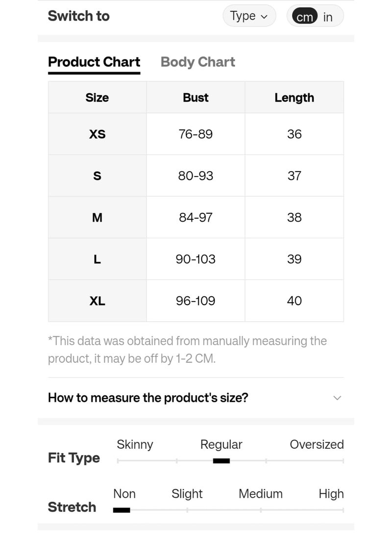Click the Type dropdown chevron arrow

tap(264, 17)
